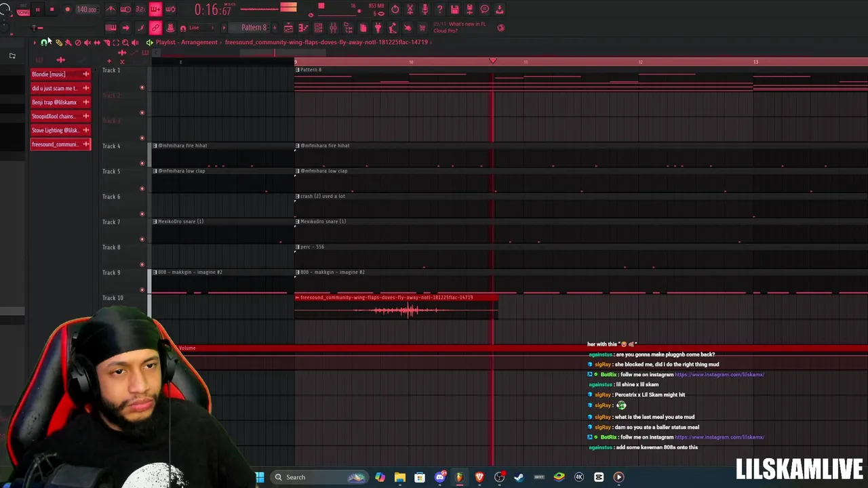The height and width of the screenshot is (488, 868).
Task: Open audio editor scissors icon
Action: point(410,9)
